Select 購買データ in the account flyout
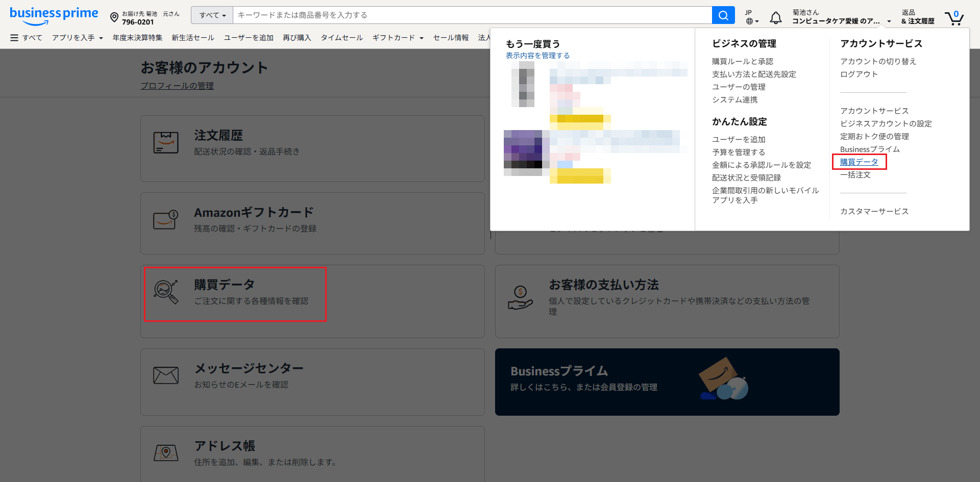Image resolution: width=980 pixels, height=482 pixels. [859, 162]
